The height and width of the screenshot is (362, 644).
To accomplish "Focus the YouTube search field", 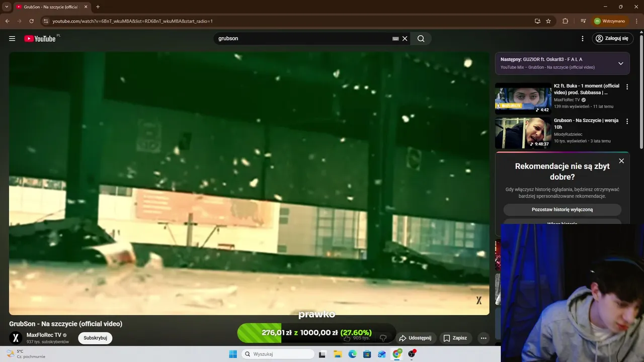I will pyautogui.click(x=303, y=39).
